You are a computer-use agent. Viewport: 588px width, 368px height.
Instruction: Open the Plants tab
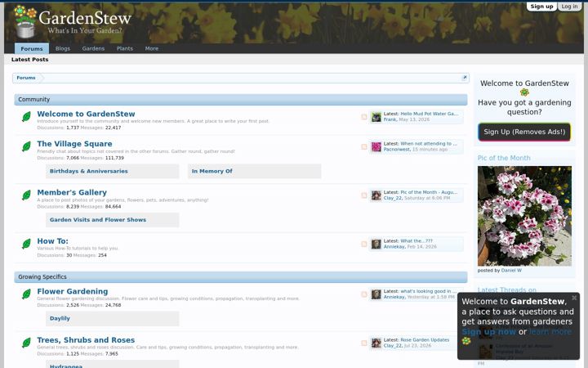125,48
